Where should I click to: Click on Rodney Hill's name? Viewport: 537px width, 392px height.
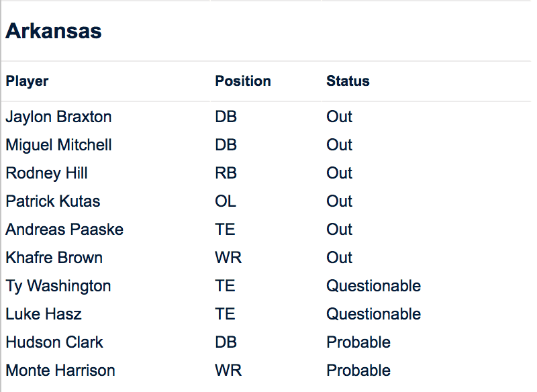click(x=47, y=173)
